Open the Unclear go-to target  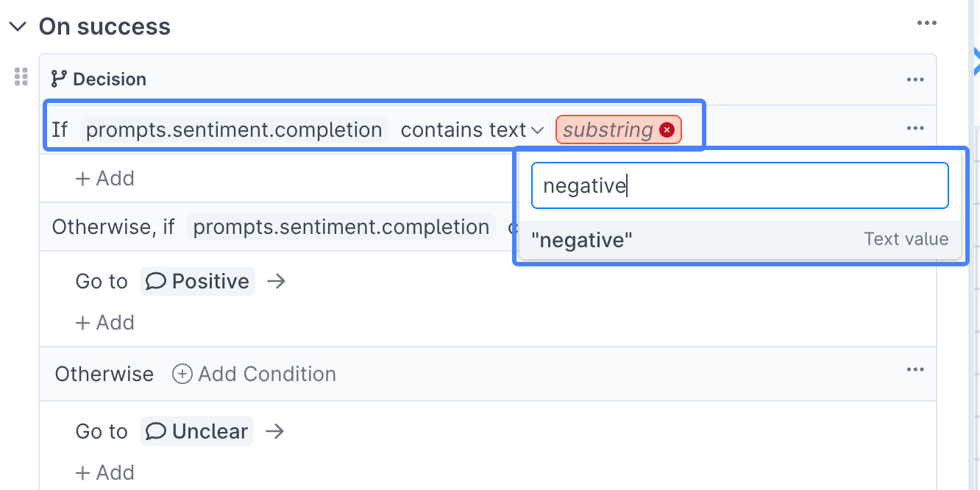pos(197,431)
